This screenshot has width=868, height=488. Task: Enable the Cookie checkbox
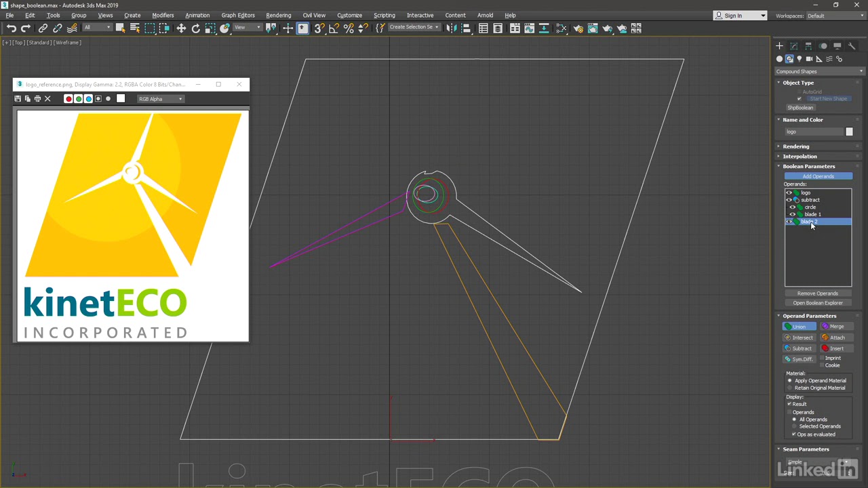click(822, 365)
